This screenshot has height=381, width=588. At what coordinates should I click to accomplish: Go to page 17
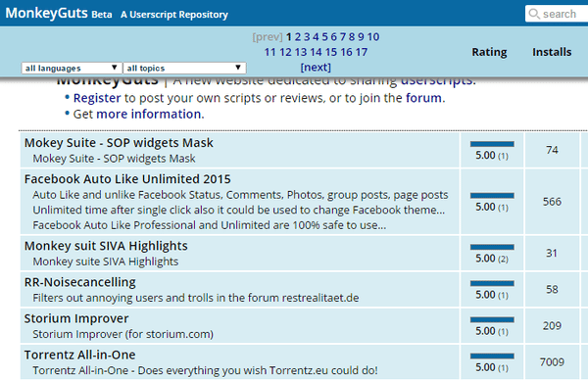[362, 52]
